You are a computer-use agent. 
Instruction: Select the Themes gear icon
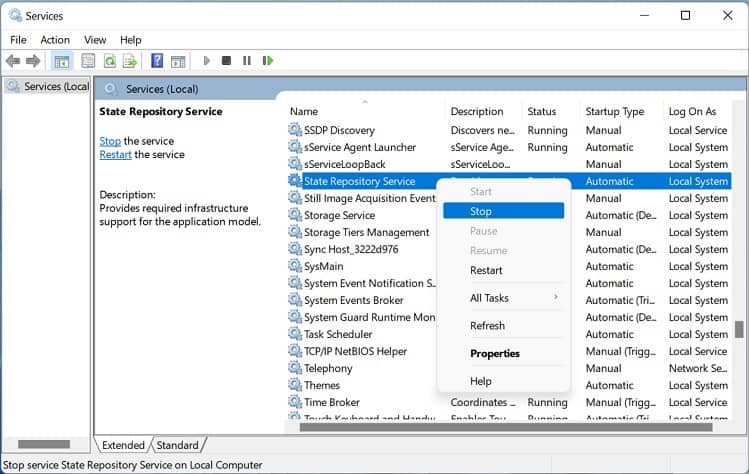pyautogui.click(x=295, y=385)
